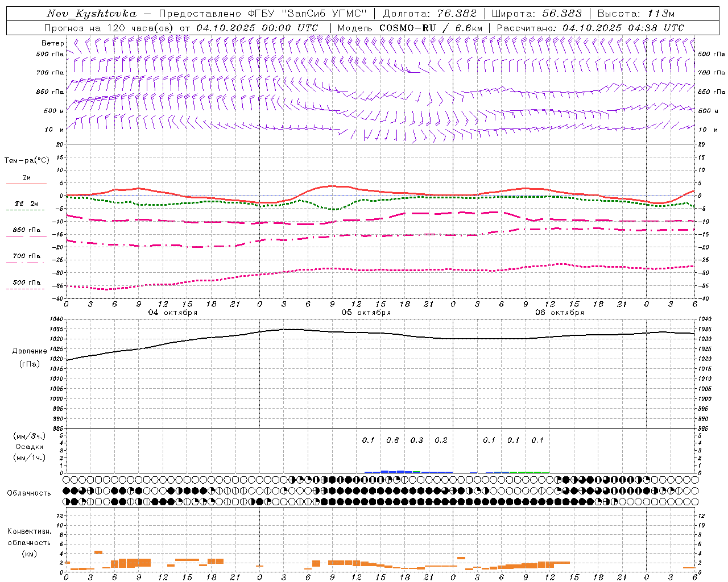Click the Nov_Kyshtovka station title
The height and width of the screenshot is (582, 728).
pos(92,14)
